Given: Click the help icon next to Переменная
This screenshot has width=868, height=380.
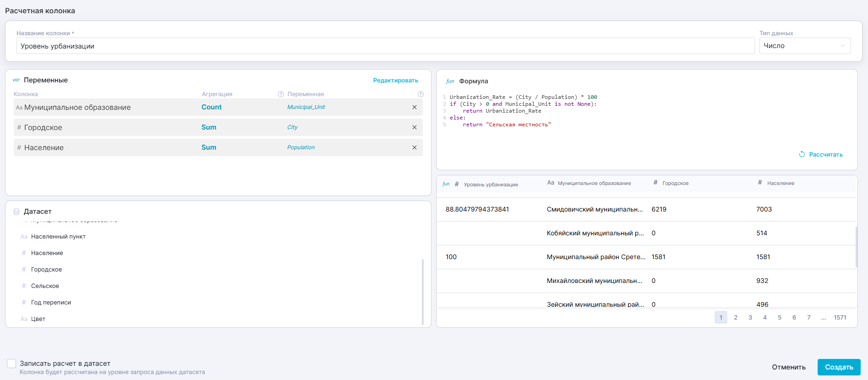Looking at the screenshot, I should coord(420,94).
